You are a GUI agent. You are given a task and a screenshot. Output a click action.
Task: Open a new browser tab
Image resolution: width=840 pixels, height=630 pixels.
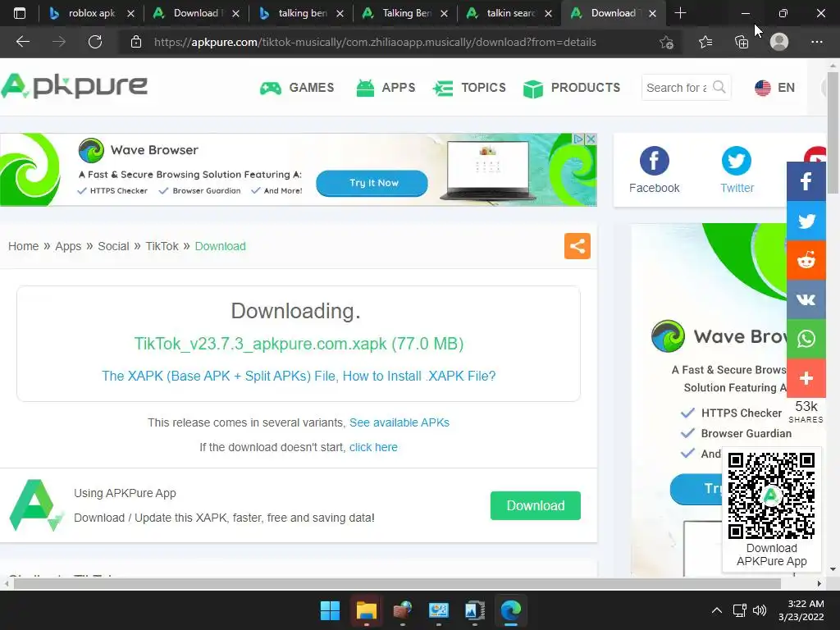click(680, 13)
